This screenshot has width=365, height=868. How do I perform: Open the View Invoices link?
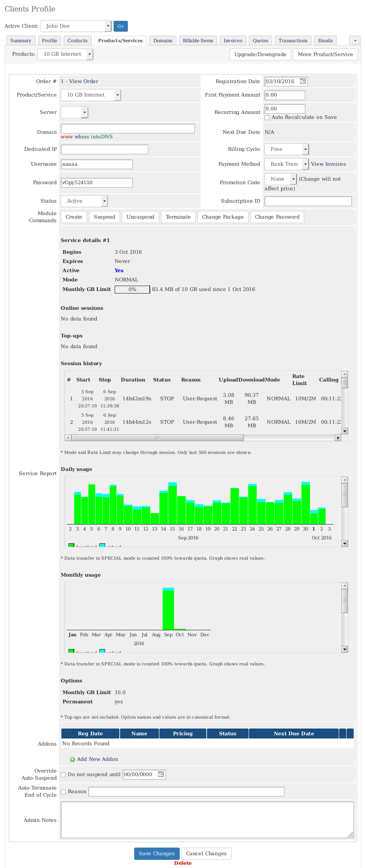point(328,164)
